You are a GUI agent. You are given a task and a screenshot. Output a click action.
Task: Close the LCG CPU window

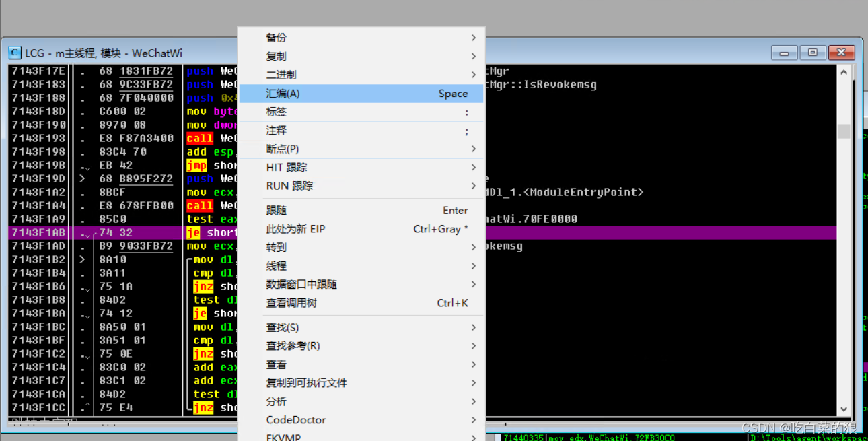[841, 53]
